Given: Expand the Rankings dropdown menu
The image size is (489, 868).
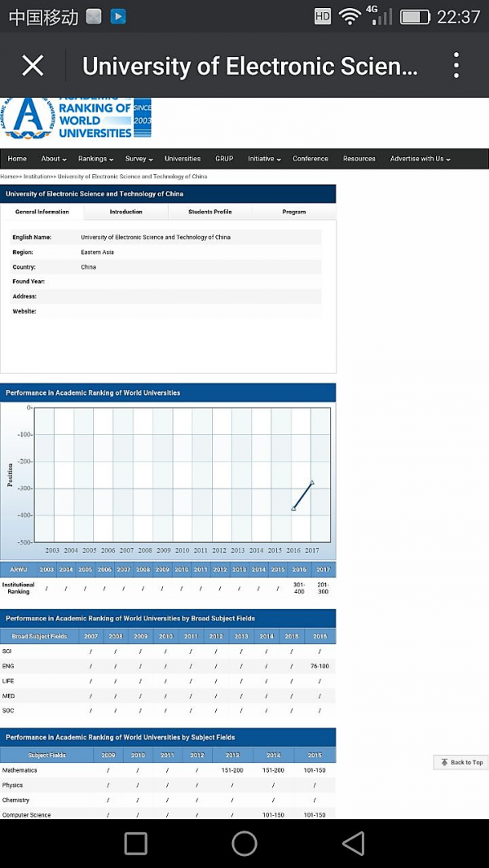Looking at the screenshot, I should [x=95, y=159].
